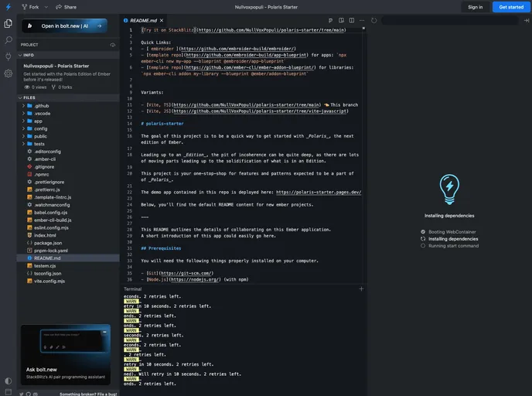Select the Terminal panel tab
The image size is (532, 396).
[133, 288]
